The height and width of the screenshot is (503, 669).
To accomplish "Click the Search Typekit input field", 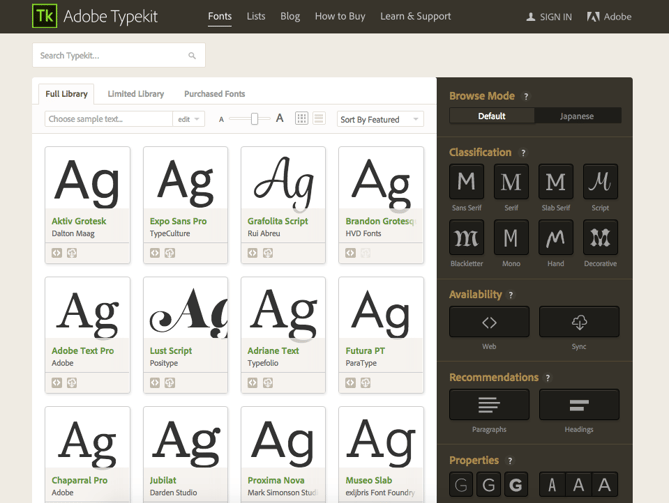I will click(x=110, y=56).
